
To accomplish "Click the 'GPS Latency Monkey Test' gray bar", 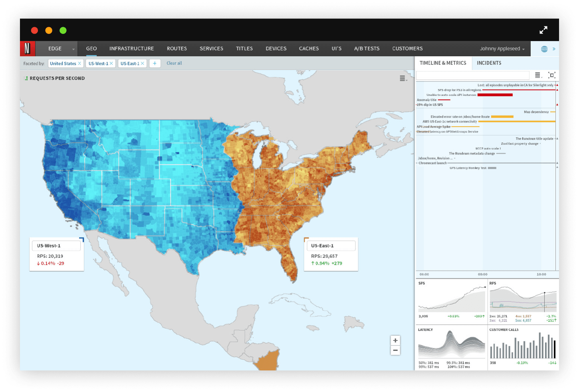I will pos(492,168).
